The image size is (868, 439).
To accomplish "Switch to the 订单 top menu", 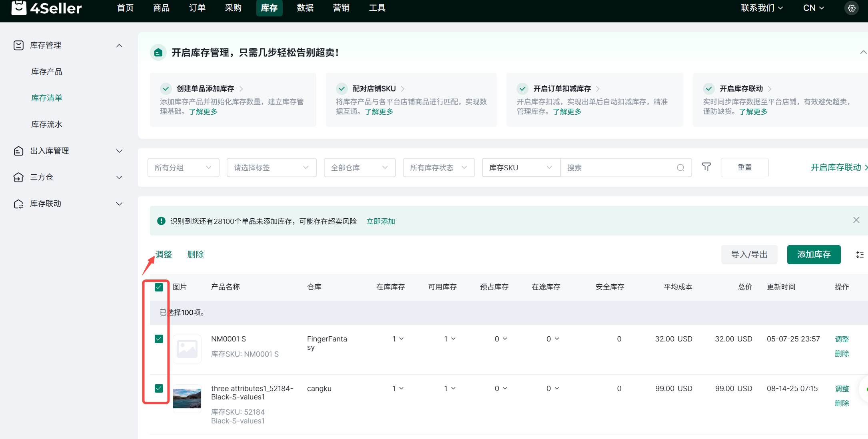I will pos(197,8).
